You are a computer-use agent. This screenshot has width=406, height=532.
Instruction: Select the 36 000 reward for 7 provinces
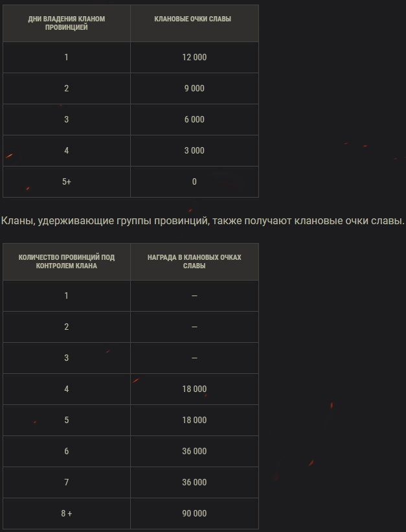pos(194,483)
